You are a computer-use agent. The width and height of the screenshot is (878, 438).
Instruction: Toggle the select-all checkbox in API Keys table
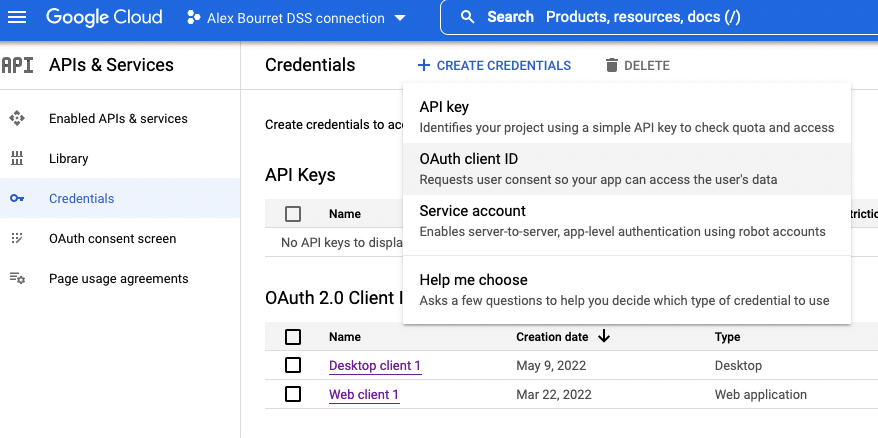point(293,214)
